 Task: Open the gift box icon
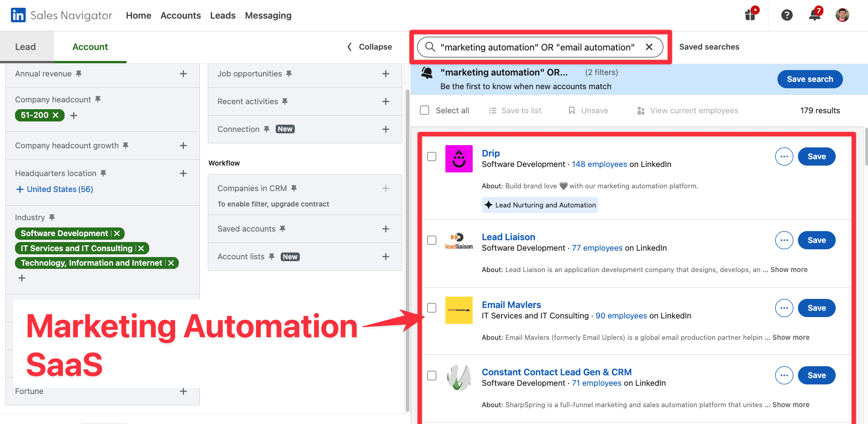pos(751,15)
